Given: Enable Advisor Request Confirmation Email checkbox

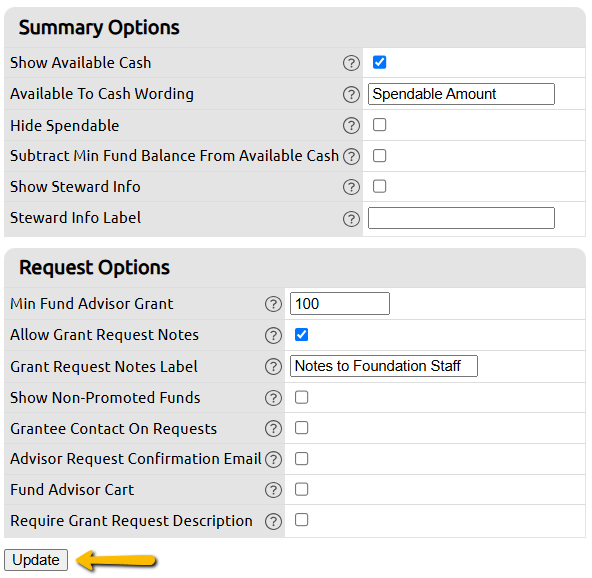Looking at the screenshot, I should coord(301,459).
